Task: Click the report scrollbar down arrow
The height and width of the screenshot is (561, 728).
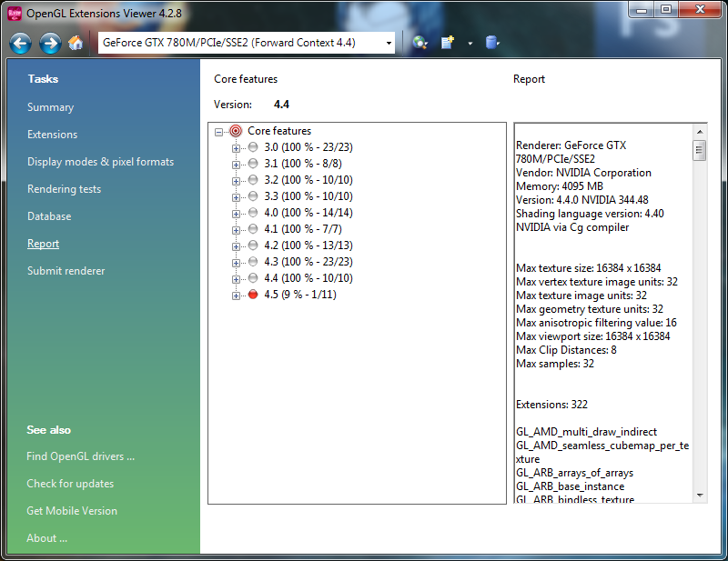Action: (699, 496)
